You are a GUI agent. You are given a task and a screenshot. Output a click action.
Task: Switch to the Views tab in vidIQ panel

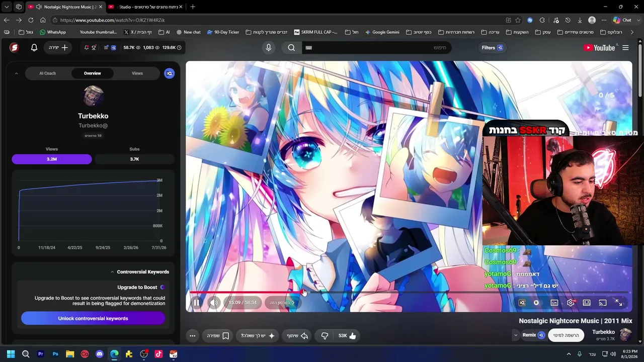pyautogui.click(x=137, y=73)
